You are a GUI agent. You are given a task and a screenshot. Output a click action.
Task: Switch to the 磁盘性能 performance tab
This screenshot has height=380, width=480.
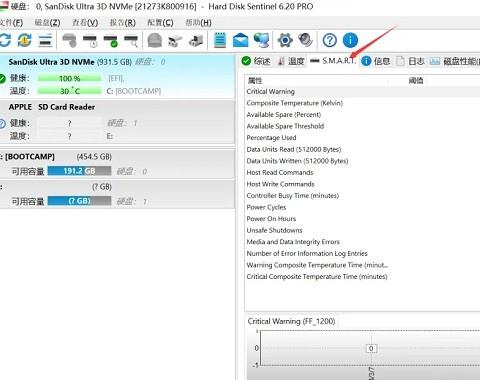[454, 61]
